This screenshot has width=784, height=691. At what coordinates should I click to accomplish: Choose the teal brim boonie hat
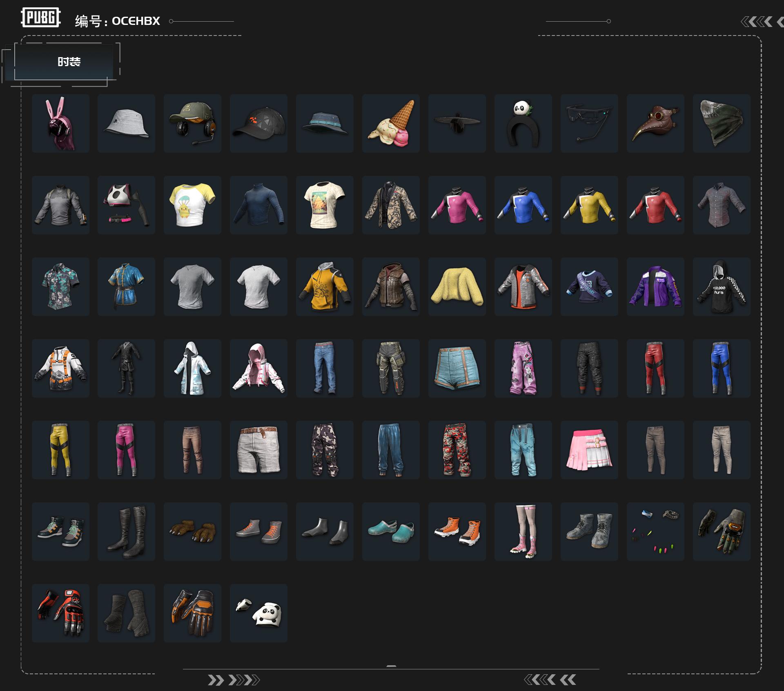tap(325, 123)
